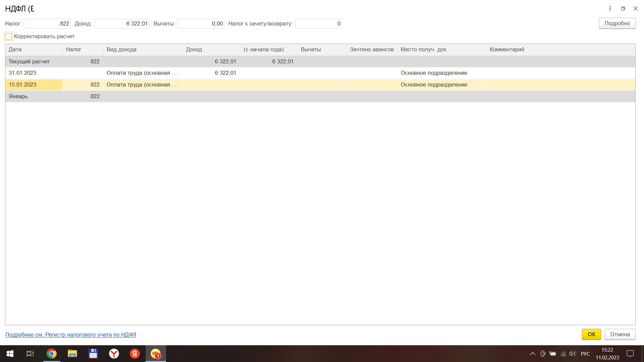The image size is (644, 362).
Task: Open Windows notification center icon
Action: click(630, 354)
